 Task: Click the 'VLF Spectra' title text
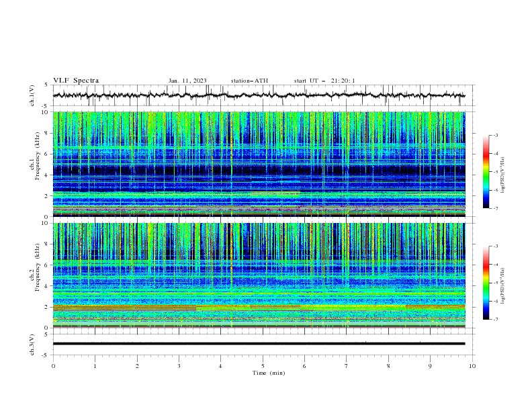click(76, 81)
